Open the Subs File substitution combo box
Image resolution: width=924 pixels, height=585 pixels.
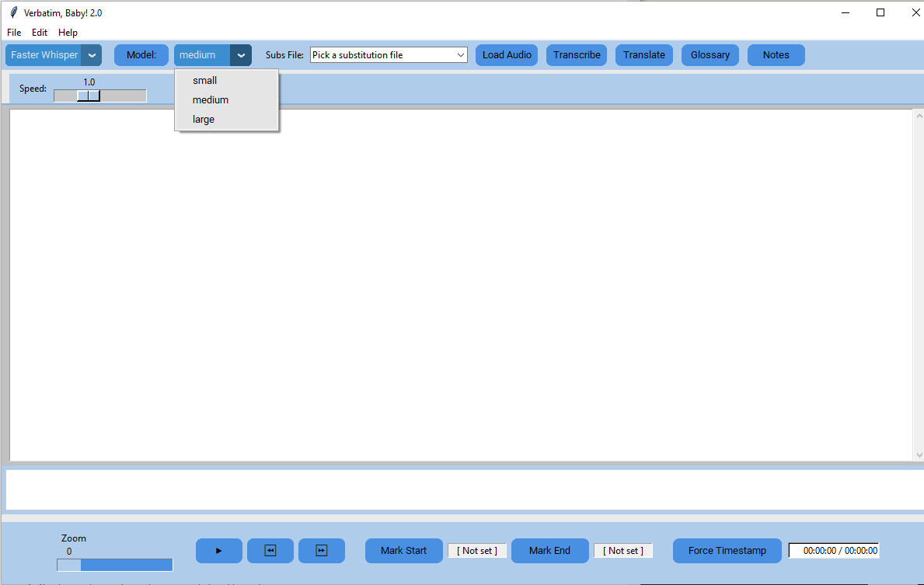point(389,55)
